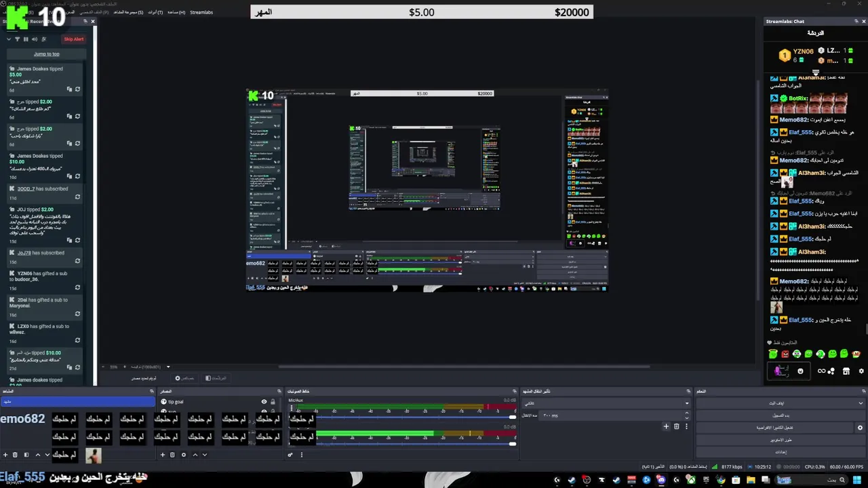Click the start recording button

tap(781, 415)
